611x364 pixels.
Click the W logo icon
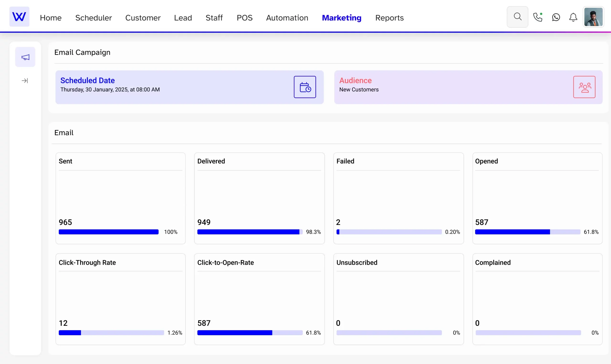pos(19,17)
